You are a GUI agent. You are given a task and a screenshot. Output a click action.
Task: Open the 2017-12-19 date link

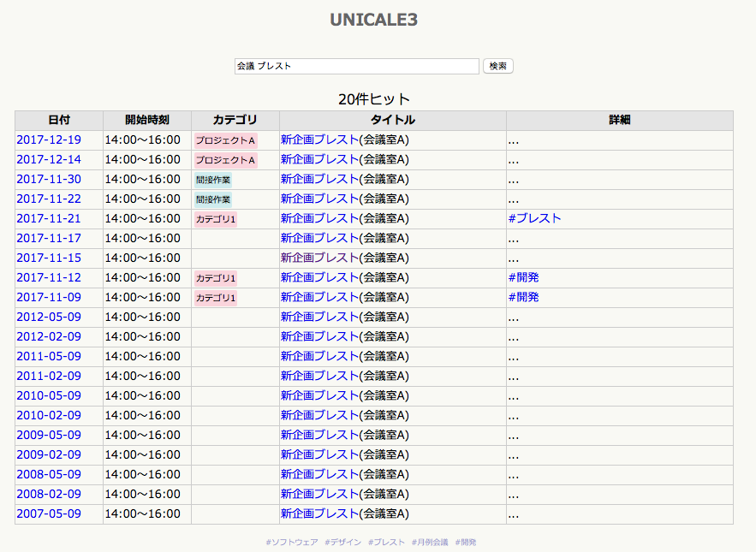click(x=49, y=139)
